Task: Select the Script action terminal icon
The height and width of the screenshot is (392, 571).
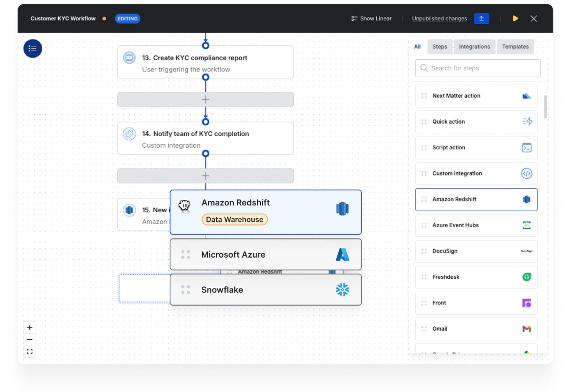Action: [x=527, y=147]
